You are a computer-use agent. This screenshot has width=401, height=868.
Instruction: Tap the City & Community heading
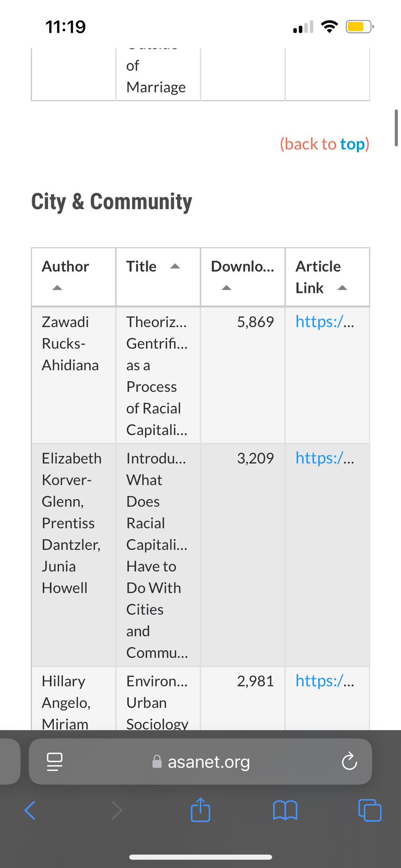[x=112, y=202]
